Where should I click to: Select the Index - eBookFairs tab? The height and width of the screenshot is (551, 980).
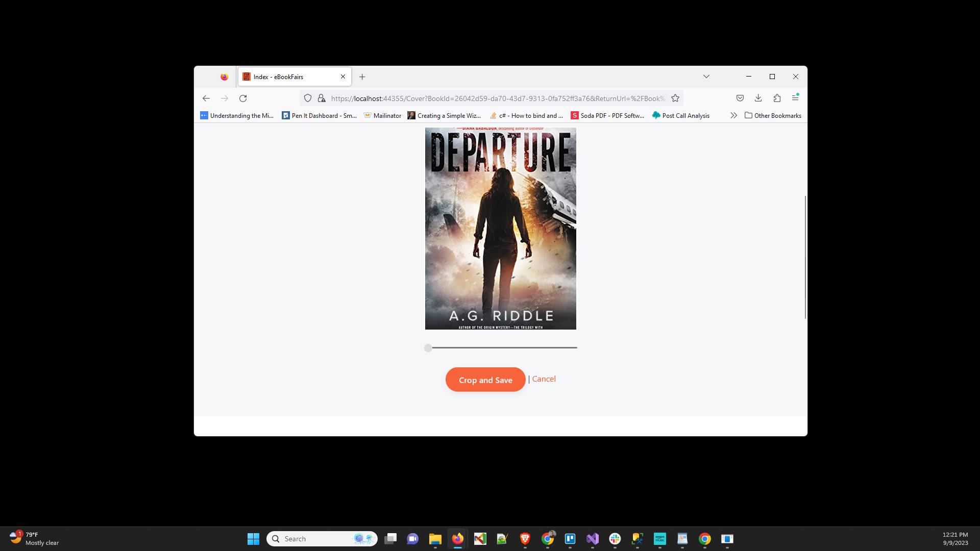pyautogui.click(x=286, y=77)
